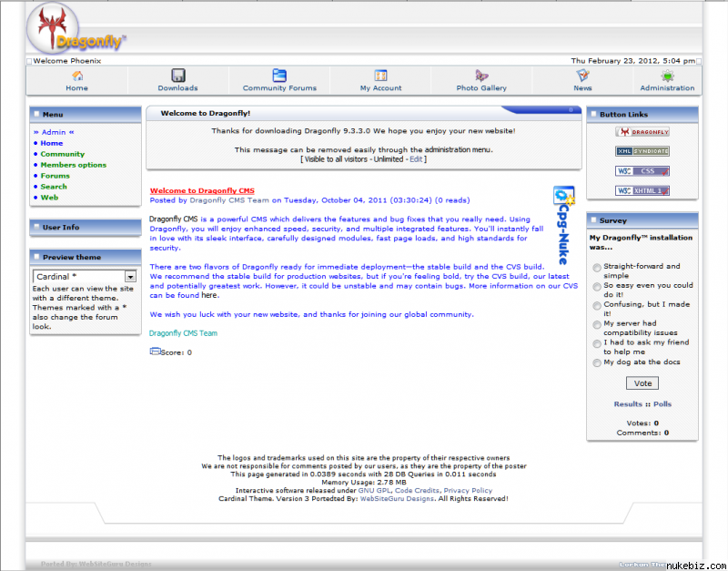
Task: Collapse the Menu block using its header icon
Action: pos(36,114)
